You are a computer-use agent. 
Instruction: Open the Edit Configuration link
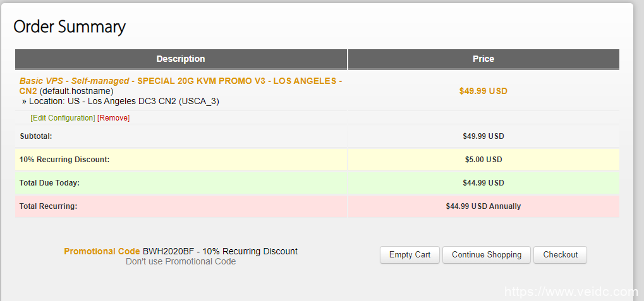pyautogui.click(x=63, y=118)
